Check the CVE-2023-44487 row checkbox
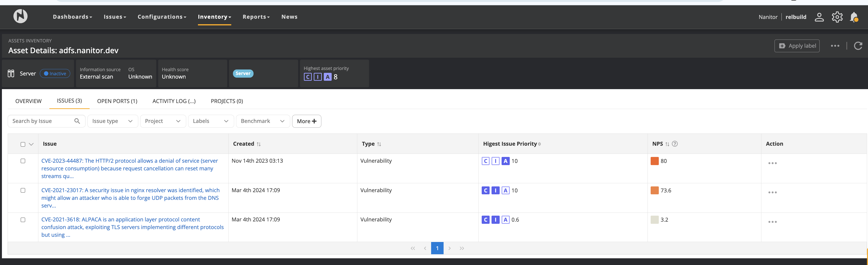This screenshot has height=265, width=868. (23, 161)
